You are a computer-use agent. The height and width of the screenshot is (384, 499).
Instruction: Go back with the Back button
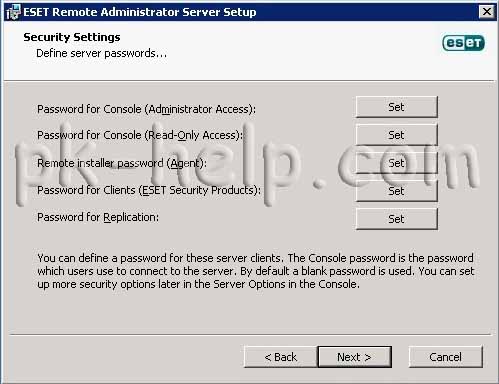click(x=281, y=357)
